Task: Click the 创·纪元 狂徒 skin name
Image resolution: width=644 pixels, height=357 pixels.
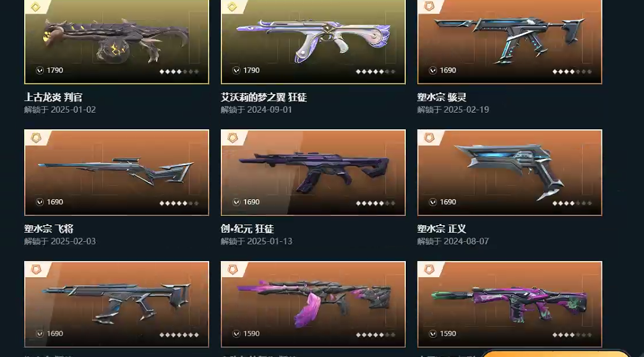Action: [247, 229]
